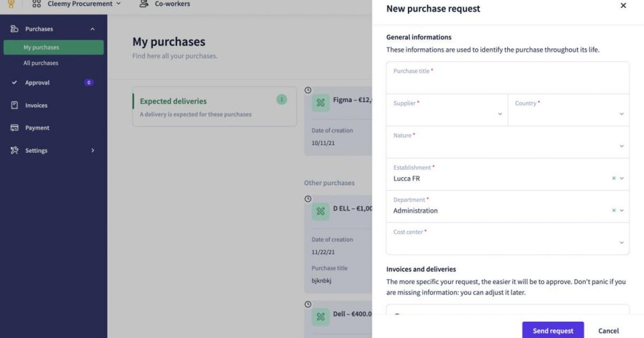Collapse the Purchases sidebar section

[x=93, y=29]
